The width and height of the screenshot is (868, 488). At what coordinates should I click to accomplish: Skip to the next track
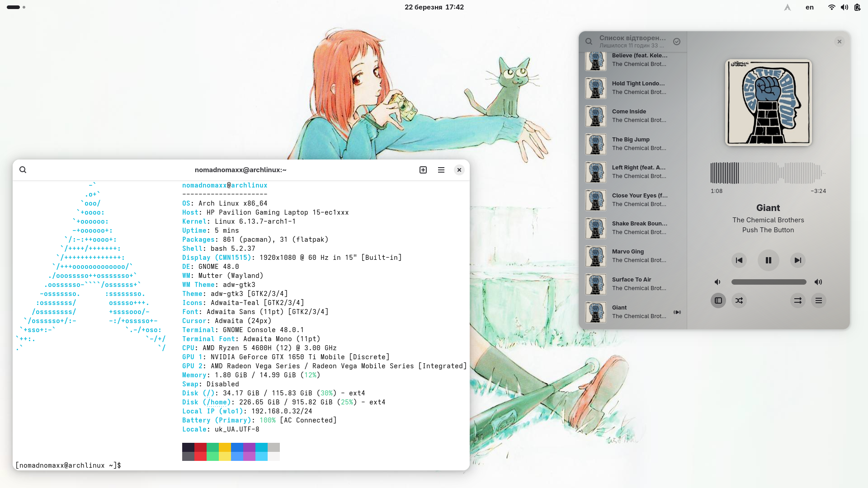click(797, 260)
